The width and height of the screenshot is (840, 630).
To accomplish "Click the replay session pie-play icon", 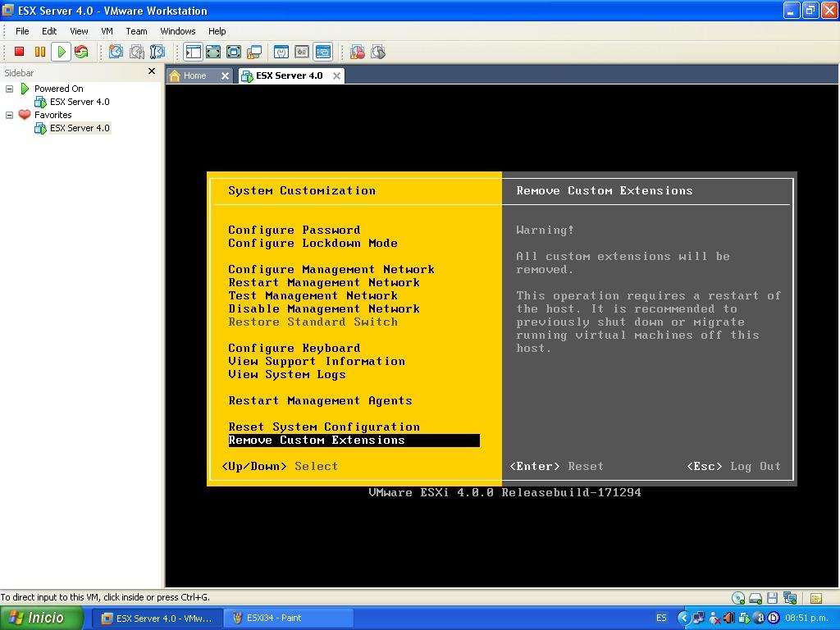I will click(x=378, y=52).
